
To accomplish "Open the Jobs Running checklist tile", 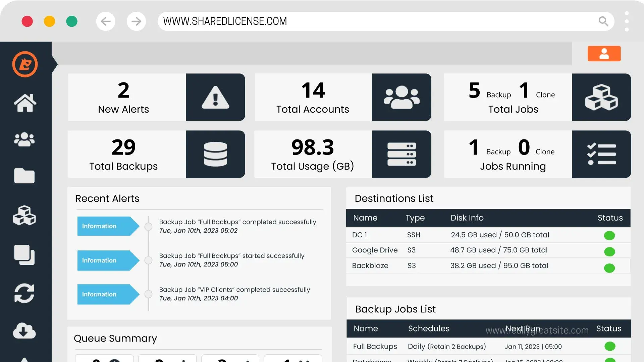I will point(601,154).
